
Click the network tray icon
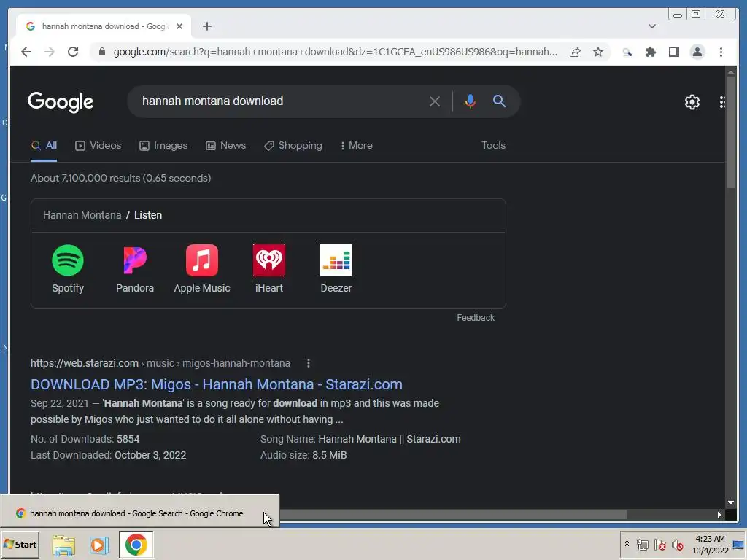642,544
